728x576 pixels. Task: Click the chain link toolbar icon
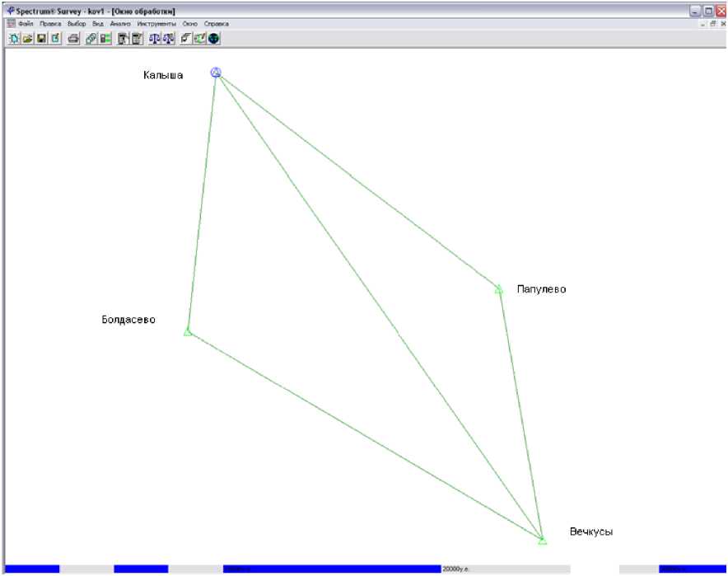pyautogui.click(x=91, y=39)
